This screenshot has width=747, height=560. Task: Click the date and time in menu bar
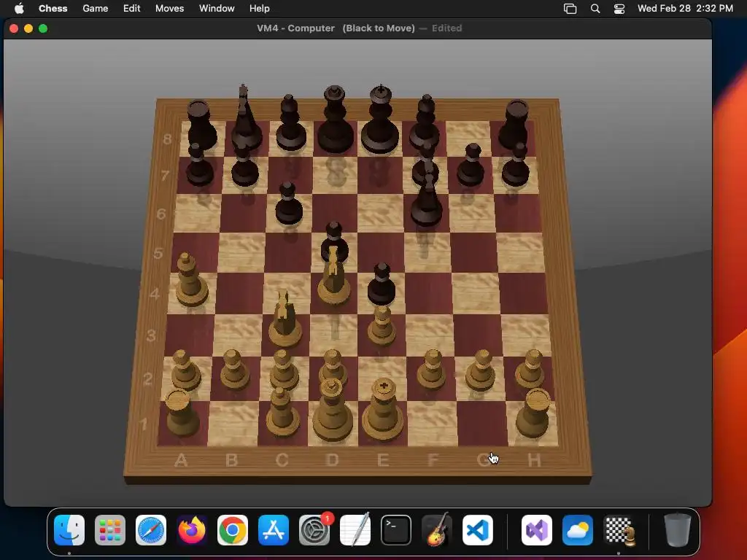point(685,8)
